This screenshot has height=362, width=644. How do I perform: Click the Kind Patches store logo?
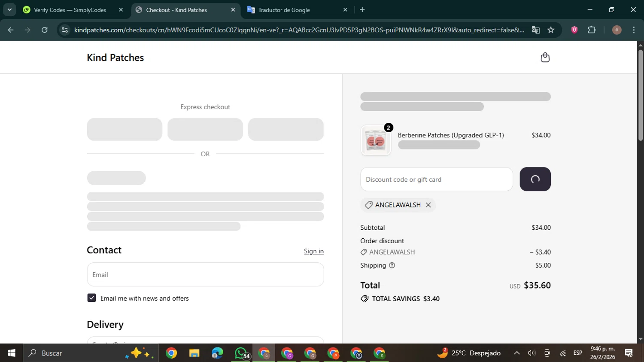coord(115,58)
